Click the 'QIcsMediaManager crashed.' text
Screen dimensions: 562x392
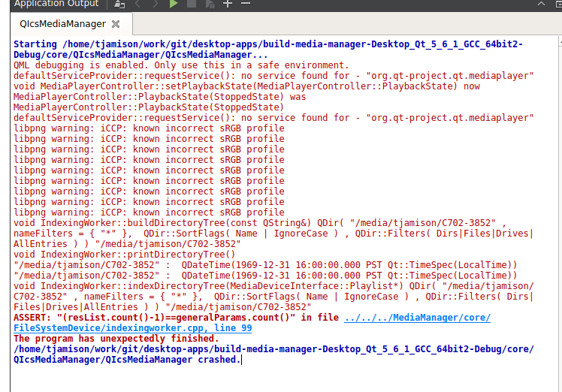[x=127, y=360]
